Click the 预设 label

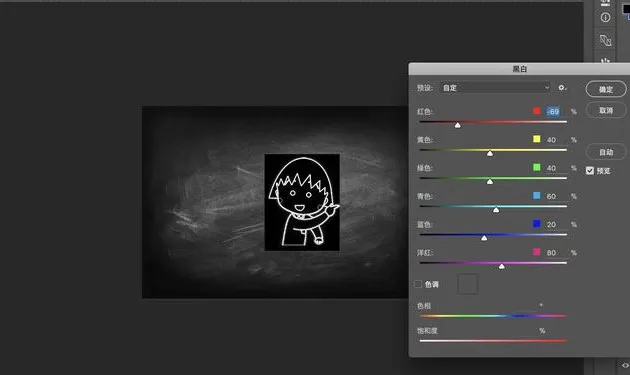425,88
